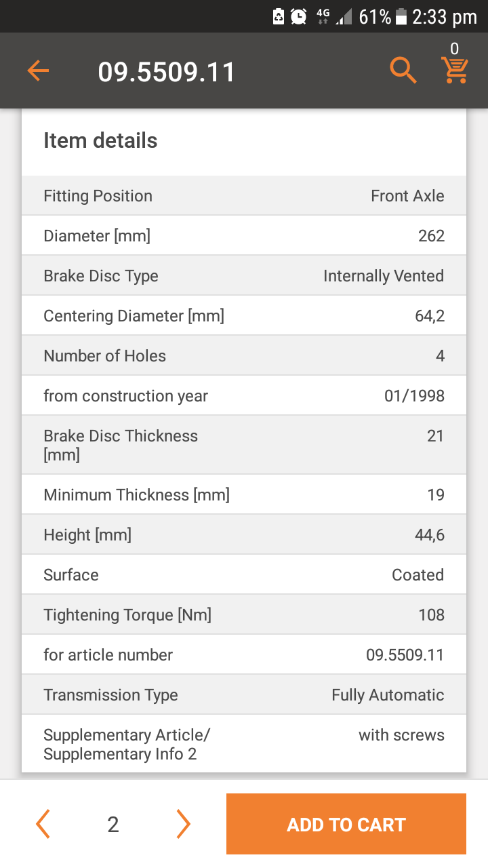
Task: Select the quantity value 2
Action: point(113,825)
